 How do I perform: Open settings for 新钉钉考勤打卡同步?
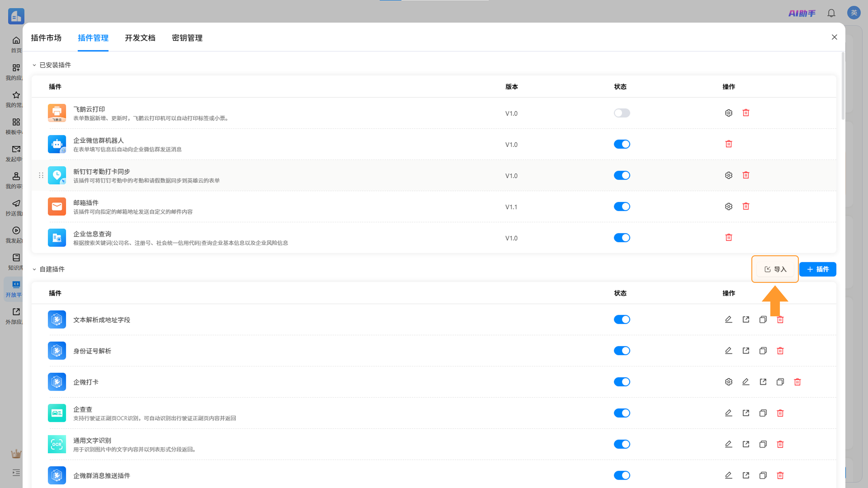click(x=729, y=175)
